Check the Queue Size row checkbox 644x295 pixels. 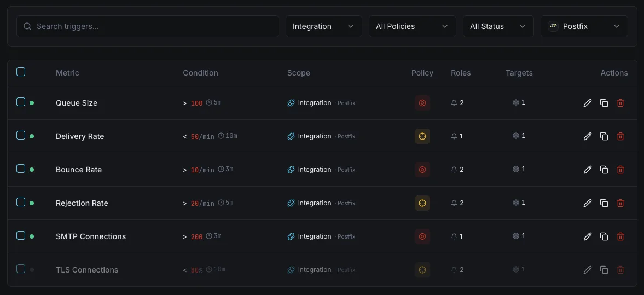21,102
